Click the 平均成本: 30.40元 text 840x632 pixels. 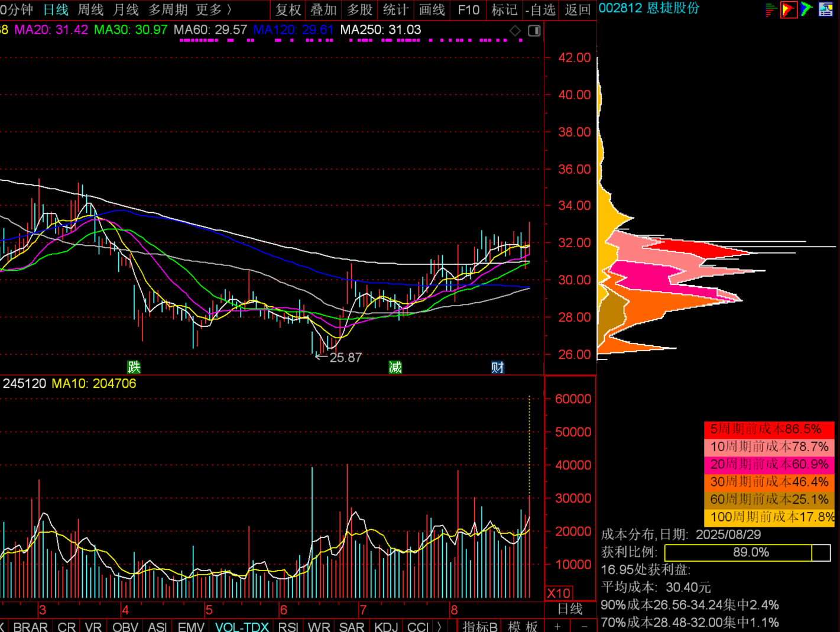[x=656, y=588]
